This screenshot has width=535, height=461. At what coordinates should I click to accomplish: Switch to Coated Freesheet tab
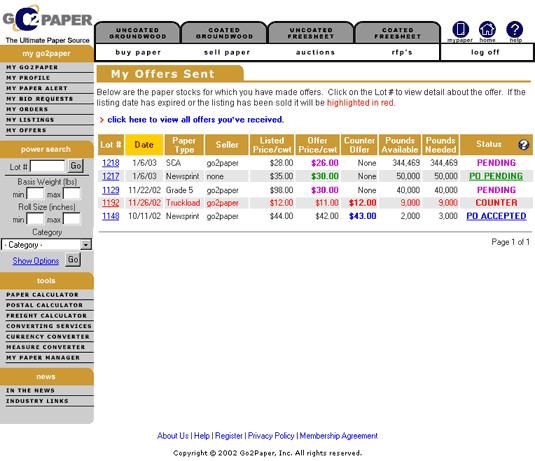coord(397,33)
